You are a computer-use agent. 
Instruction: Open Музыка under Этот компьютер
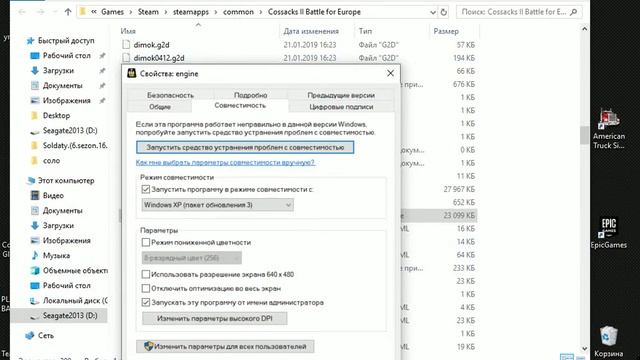coord(56,256)
